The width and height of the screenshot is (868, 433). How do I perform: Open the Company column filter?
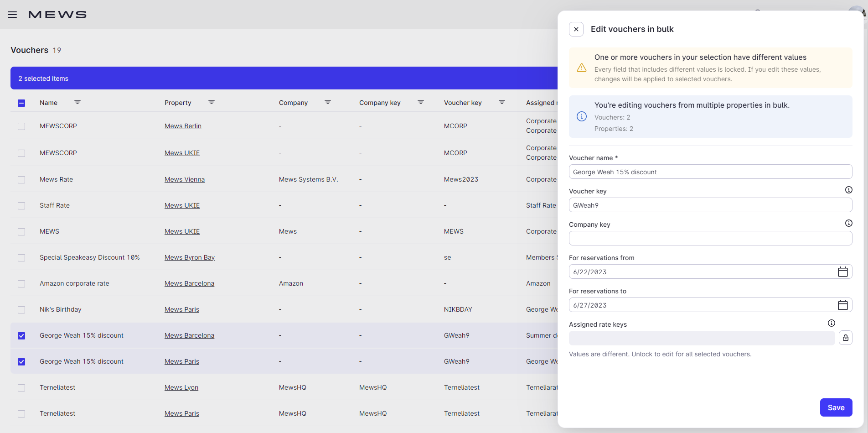tap(328, 102)
